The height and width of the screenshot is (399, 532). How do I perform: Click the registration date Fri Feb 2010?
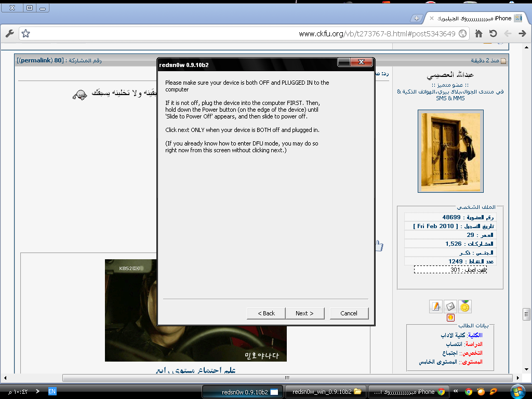tap(436, 226)
